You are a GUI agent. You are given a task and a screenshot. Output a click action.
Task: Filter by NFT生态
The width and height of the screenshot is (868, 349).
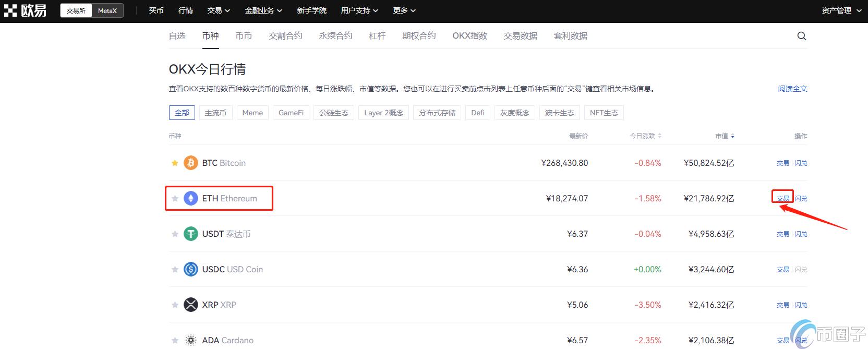(x=604, y=113)
